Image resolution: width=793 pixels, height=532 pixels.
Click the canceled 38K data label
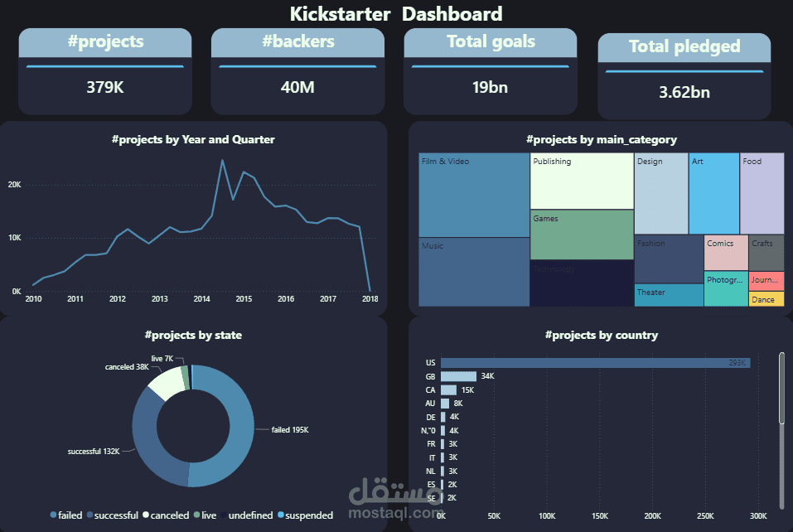127,367
